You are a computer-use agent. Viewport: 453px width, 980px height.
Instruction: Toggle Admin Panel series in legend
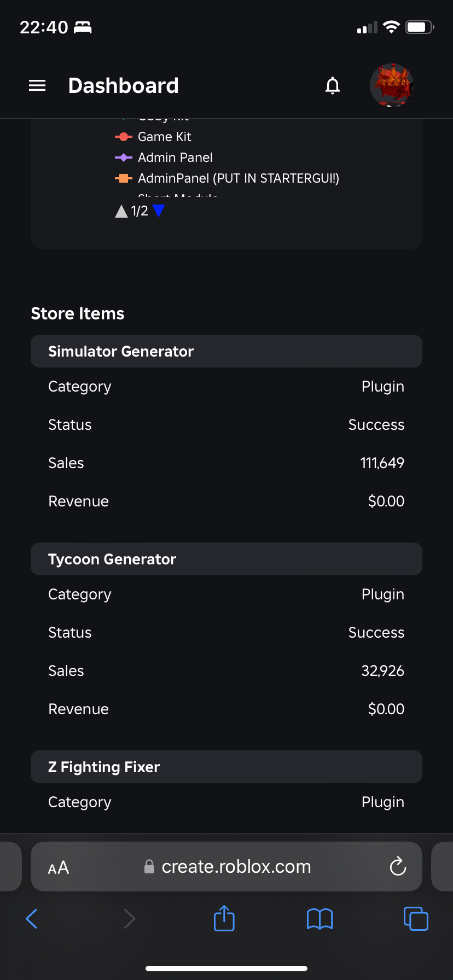click(175, 157)
